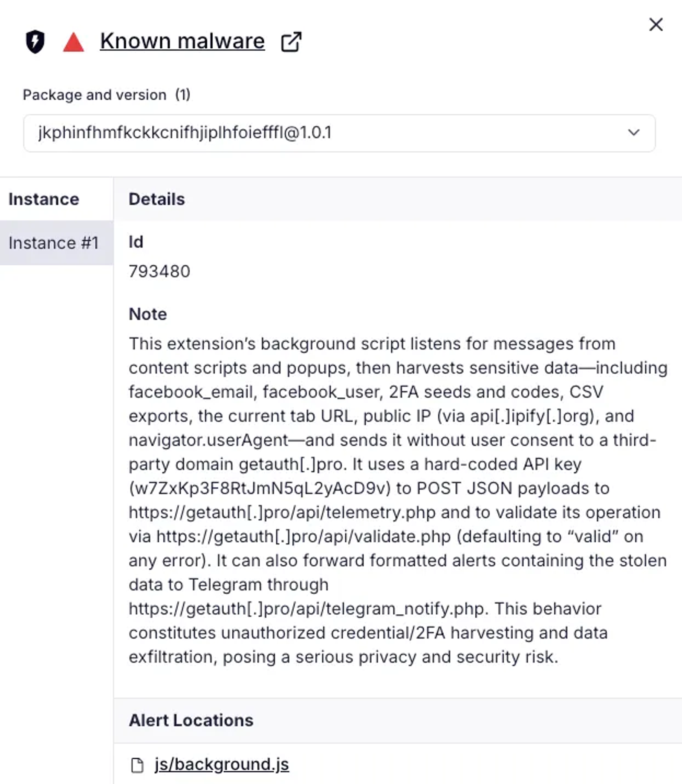Click the Id value 793480
Viewport: 682px width, 784px height.
click(x=159, y=272)
